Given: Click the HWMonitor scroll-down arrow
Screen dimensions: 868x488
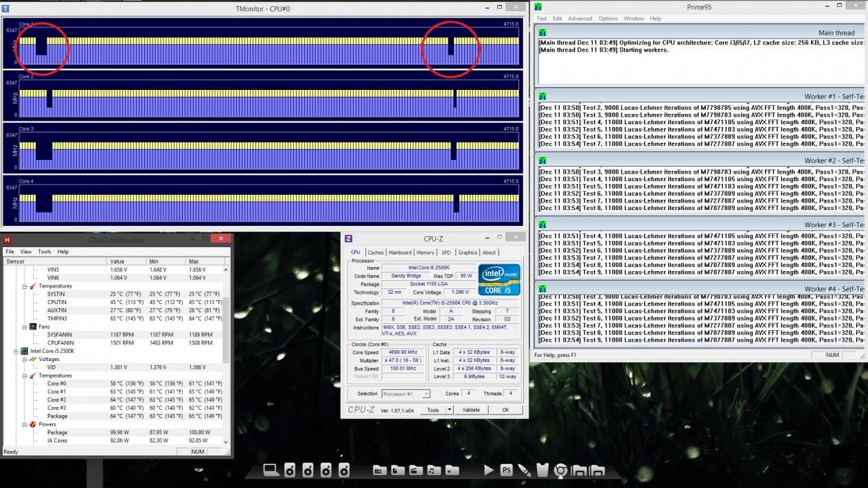Looking at the screenshot, I should pos(227,443).
